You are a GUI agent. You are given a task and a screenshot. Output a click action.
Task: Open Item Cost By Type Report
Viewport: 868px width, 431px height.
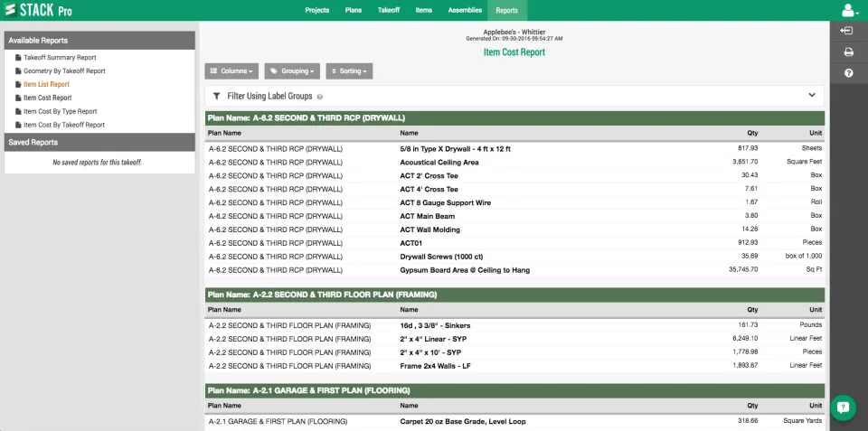(x=61, y=111)
